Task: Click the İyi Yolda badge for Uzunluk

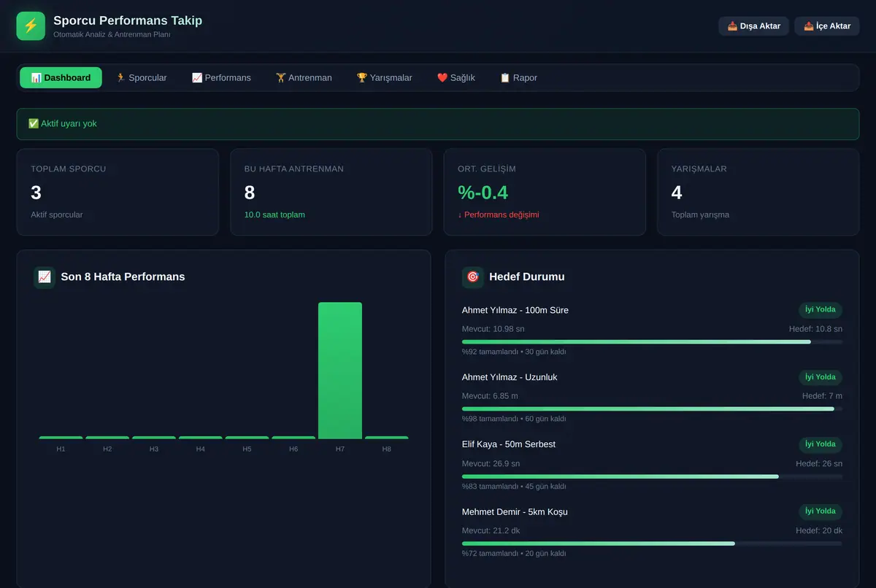Action: [821, 377]
